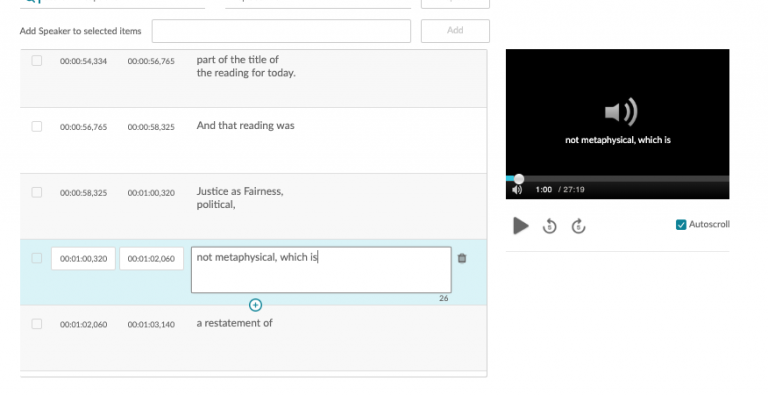Click into the 'not metaphysical, which is' text box
The width and height of the screenshot is (768, 395).
point(321,270)
